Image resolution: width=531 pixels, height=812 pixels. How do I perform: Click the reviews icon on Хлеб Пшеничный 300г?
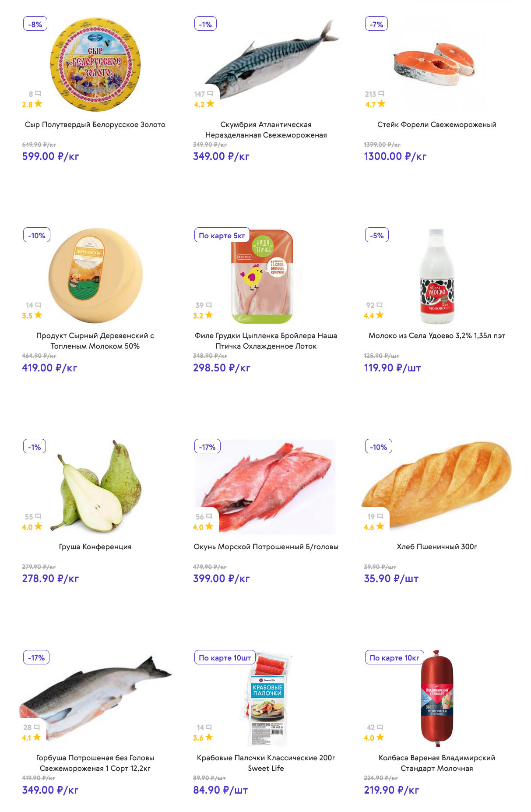380,516
